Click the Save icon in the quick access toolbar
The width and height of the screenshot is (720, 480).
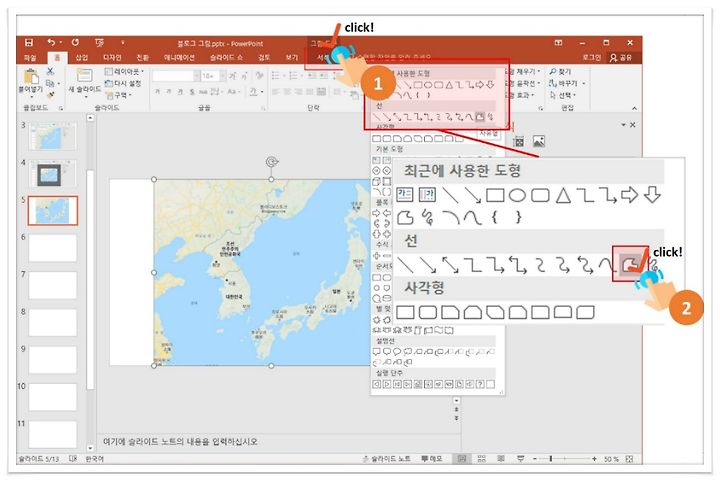[28, 43]
